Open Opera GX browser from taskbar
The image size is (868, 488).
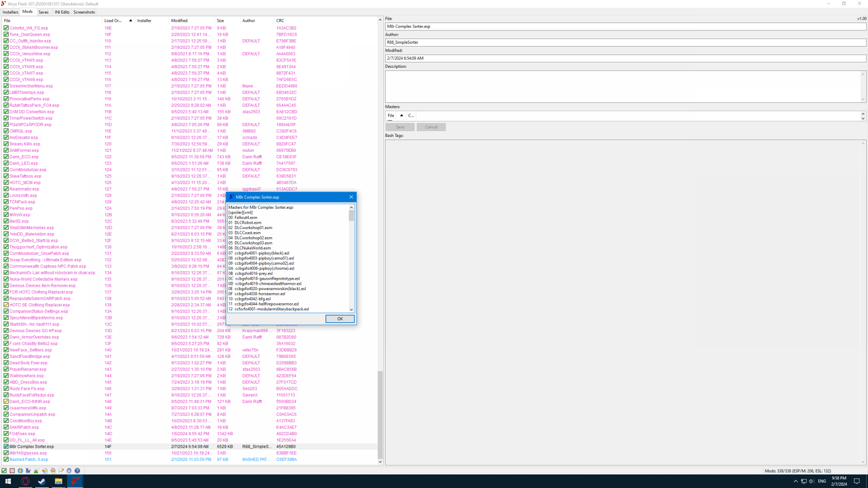pyautogui.click(x=25, y=481)
